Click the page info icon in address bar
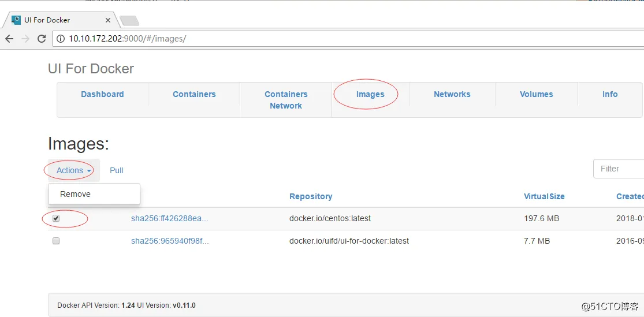The width and height of the screenshot is (644, 317). point(61,39)
